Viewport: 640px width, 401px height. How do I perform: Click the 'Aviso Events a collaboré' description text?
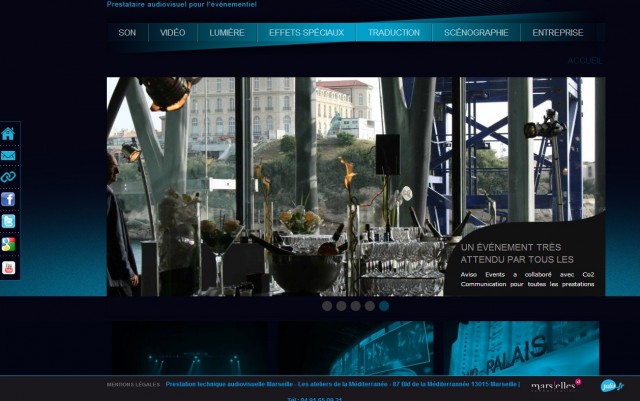527,279
